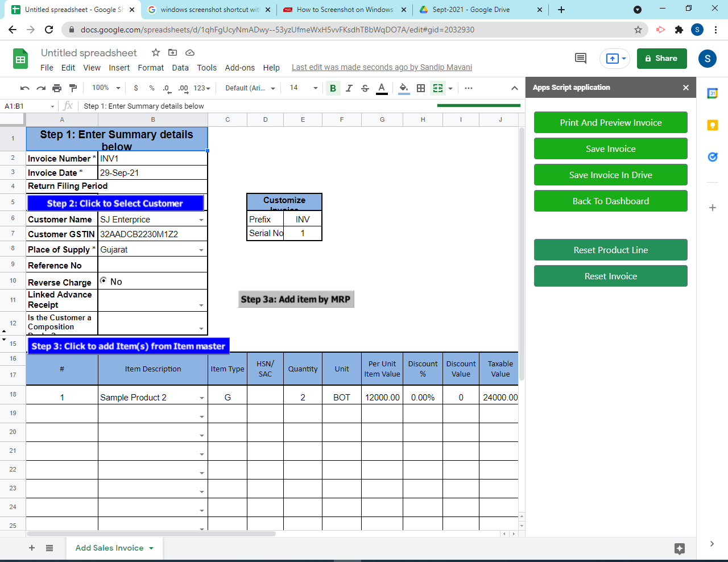The height and width of the screenshot is (562, 728).
Task: Open the Format menu
Action: pyautogui.click(x=150, y=67)
